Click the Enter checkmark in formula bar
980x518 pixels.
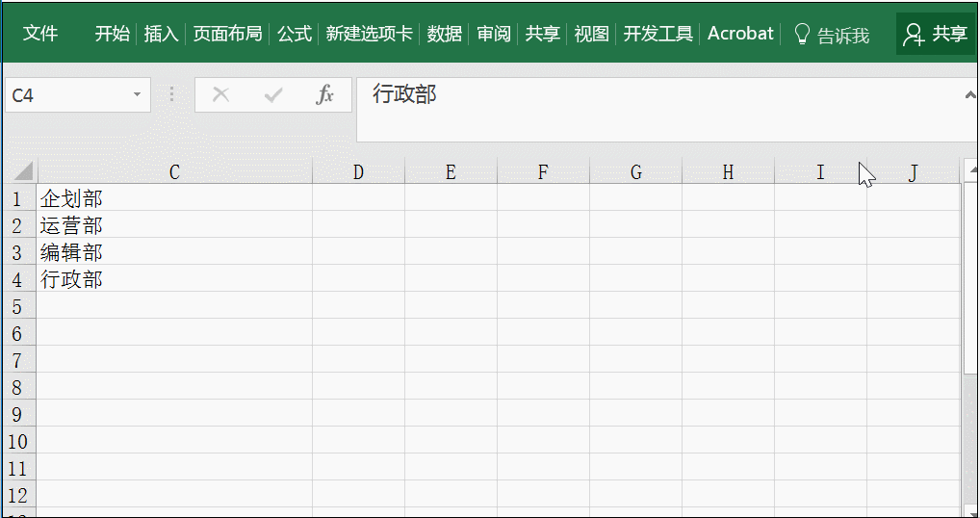273,95
